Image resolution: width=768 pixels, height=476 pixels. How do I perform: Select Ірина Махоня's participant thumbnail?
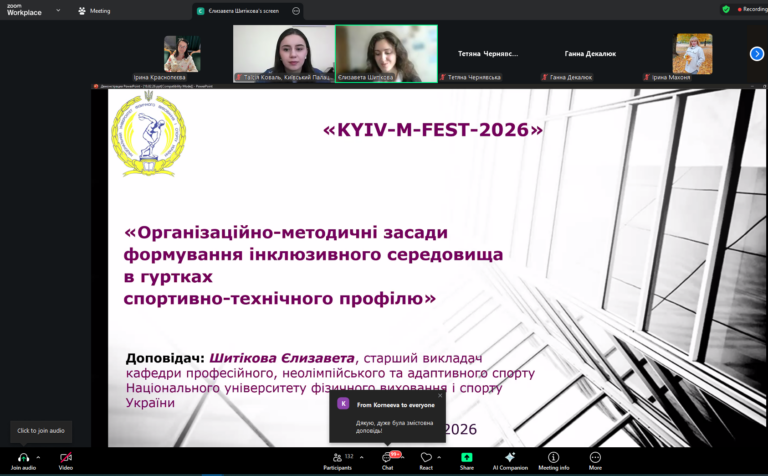click(693, 54)
